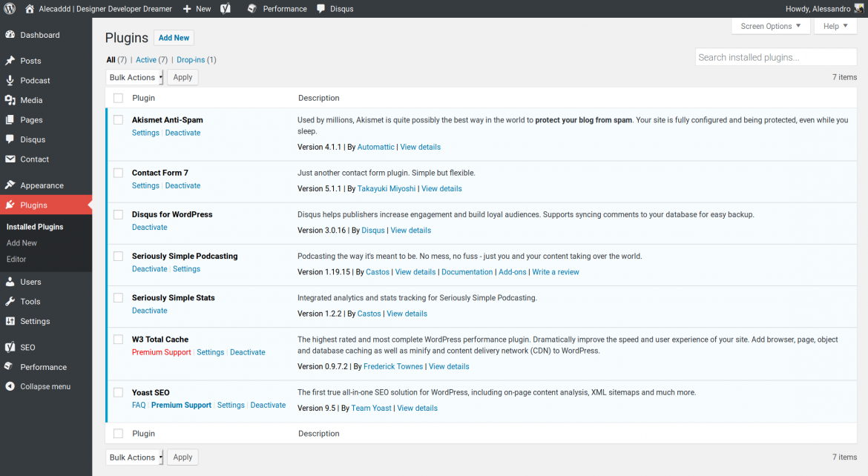The height and width of the screenshot is (476, 868).
Task: Open the top Bulk Actions dropdown
Action: (134, 78)
